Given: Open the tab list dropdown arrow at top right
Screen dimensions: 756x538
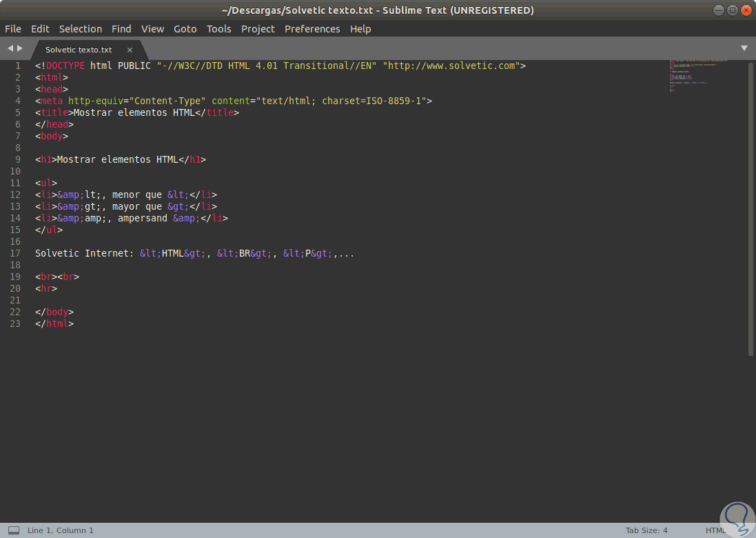Looking at the screenshot, I should click(x=744, y=49).
